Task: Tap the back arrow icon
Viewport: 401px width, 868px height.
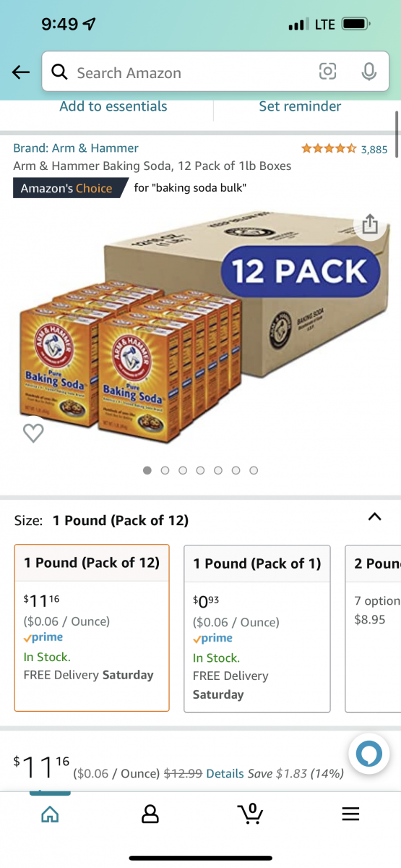Action: click(21, 72)
